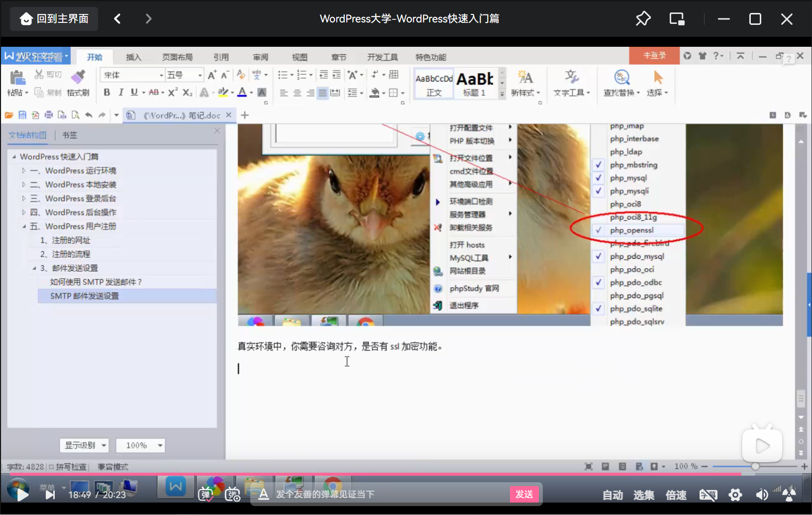
Task: Click the WPS zoom slider handle
Action: pyautogui.click(x=755, y=466)
